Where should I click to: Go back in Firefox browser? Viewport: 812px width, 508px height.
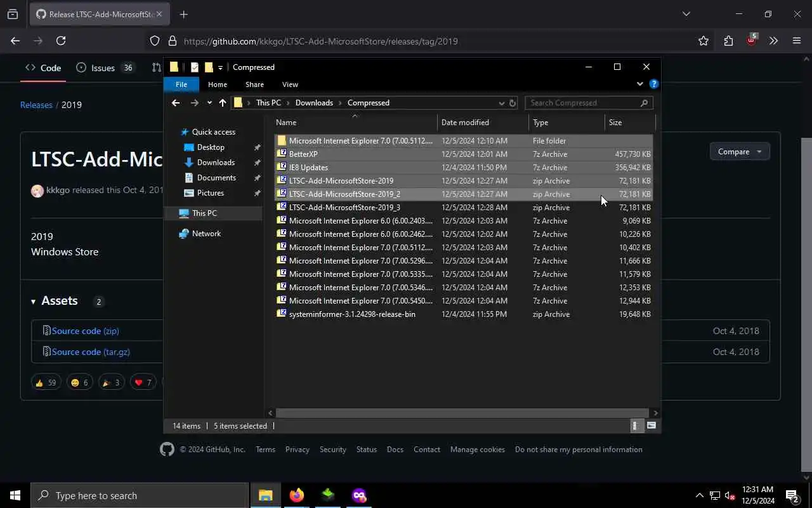15,41
